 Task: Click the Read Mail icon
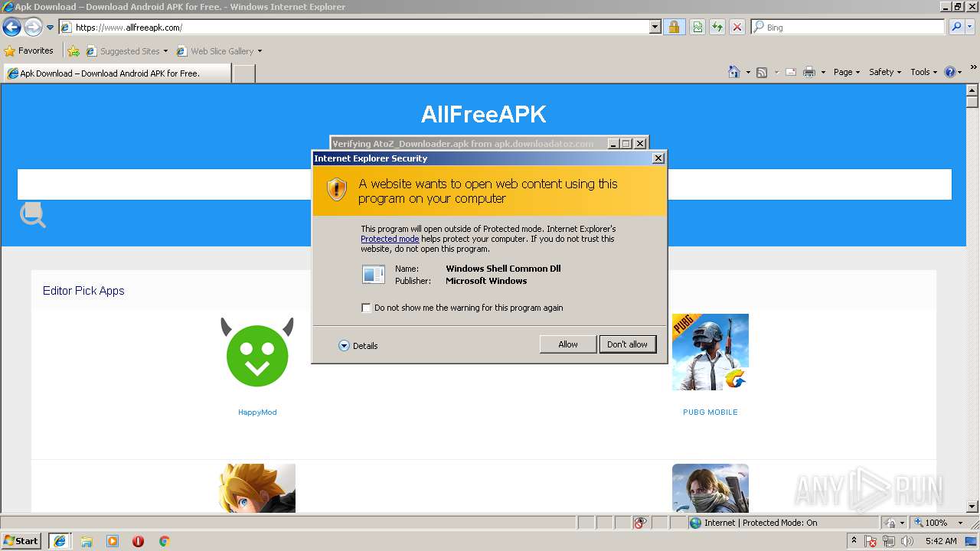click(791, 72)
